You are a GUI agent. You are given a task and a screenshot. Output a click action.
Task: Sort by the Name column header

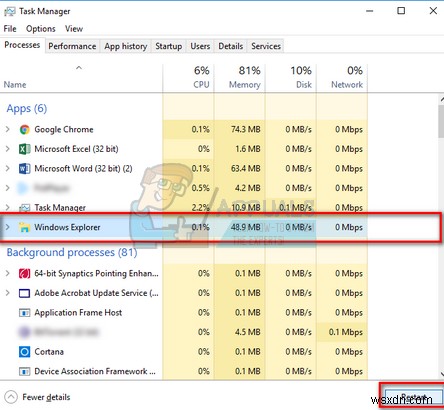(81, 79)
